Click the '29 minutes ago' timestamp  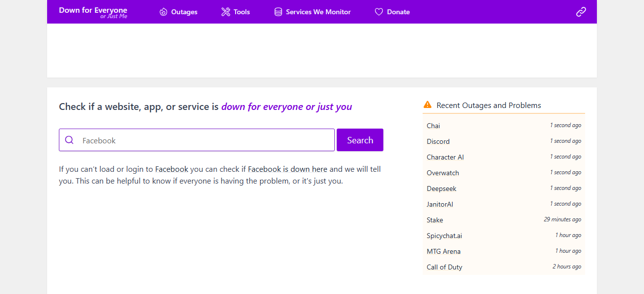[x=563, y=219]
